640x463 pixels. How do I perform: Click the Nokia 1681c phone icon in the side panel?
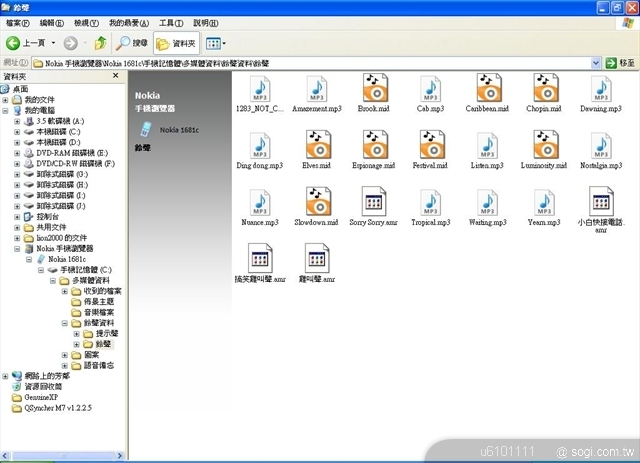(145, 129)
